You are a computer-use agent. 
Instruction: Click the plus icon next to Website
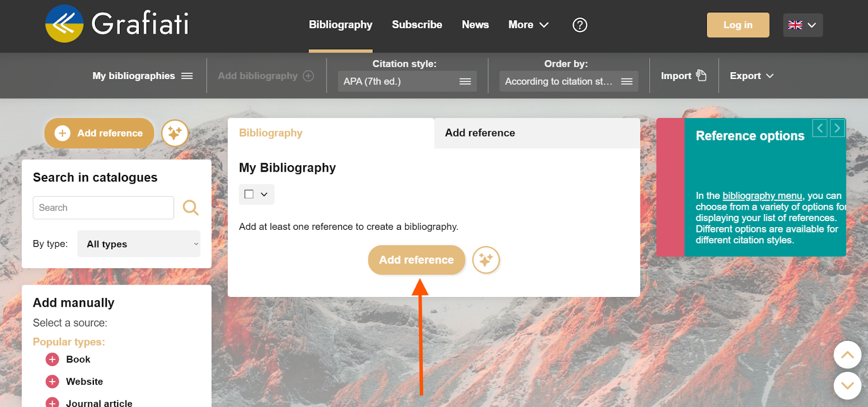(x=52, y=381)
